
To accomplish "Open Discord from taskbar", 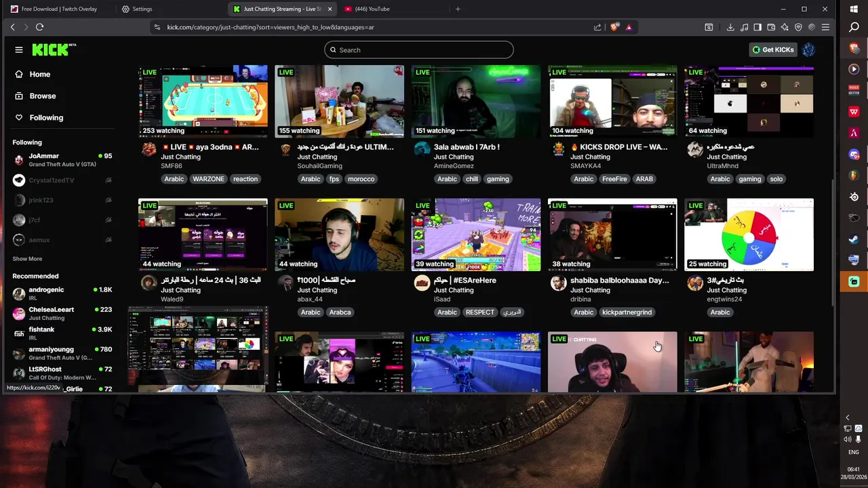I will pyautogui.click(x=854, y=155).
